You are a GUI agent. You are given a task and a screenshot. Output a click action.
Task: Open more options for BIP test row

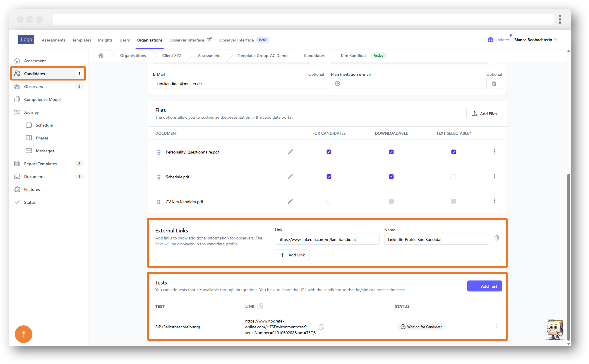[x=497, y=326]
